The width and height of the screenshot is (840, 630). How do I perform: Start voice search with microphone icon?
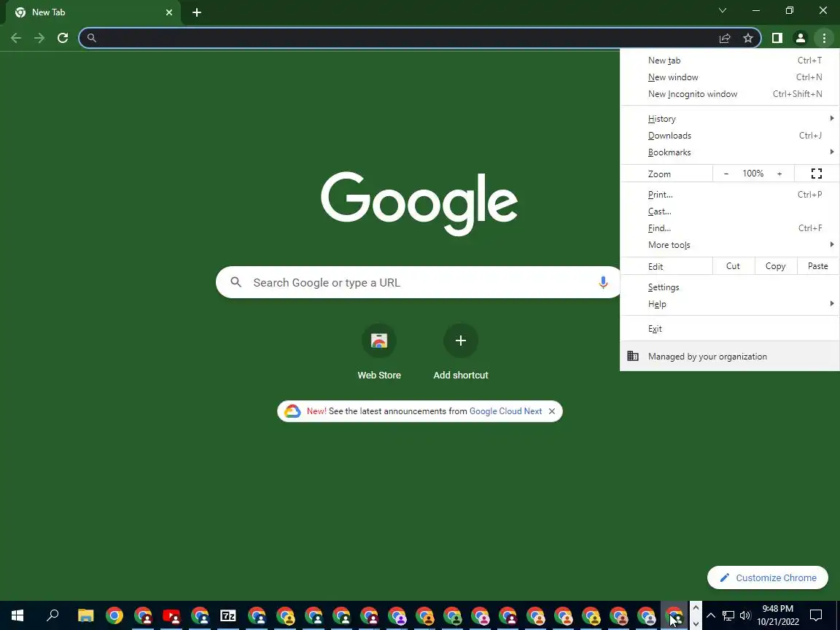tap(603, 282)
